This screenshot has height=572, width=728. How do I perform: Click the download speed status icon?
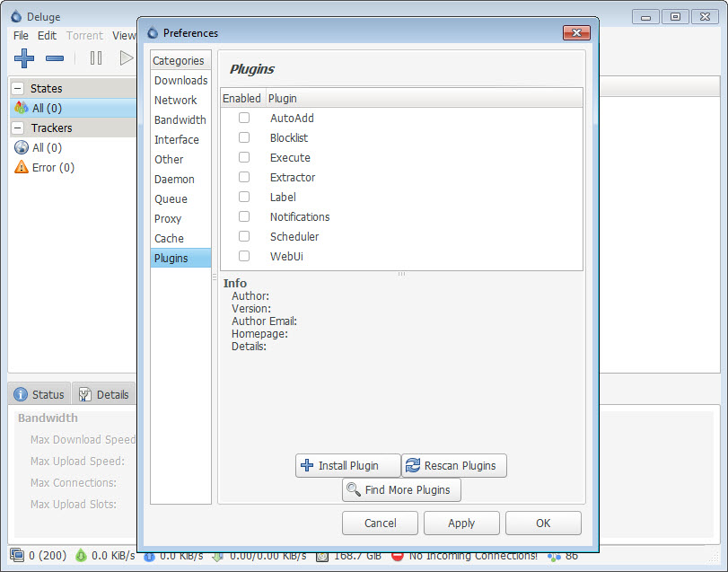pyautogui.click(x=82, y=555)
